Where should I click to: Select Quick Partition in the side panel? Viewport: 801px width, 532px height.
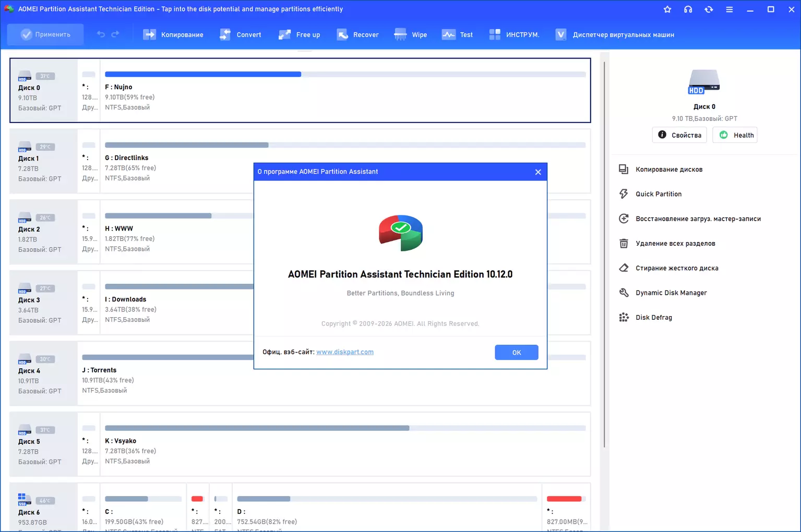pos(651,194)
